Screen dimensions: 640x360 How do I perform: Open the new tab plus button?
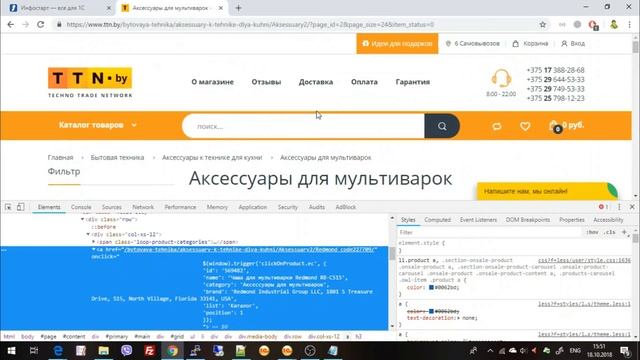tap(238, 8)
